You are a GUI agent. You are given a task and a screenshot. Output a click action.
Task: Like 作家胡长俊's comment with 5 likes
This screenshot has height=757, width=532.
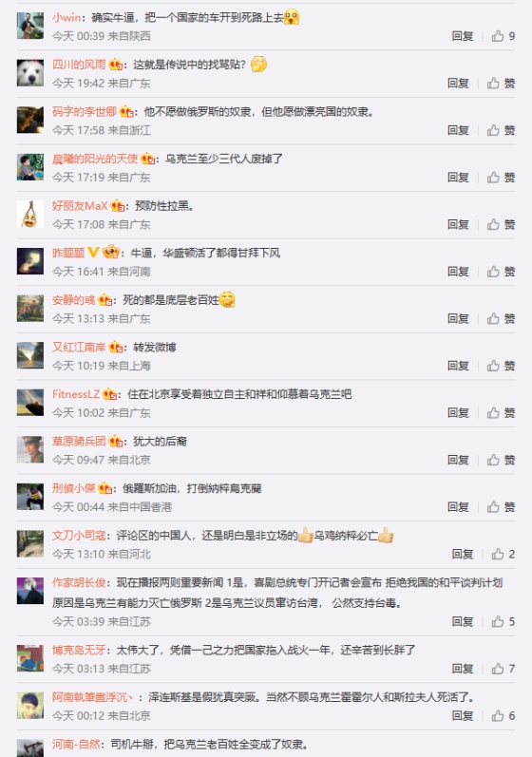pyautogui.click(x=503, y=621)
